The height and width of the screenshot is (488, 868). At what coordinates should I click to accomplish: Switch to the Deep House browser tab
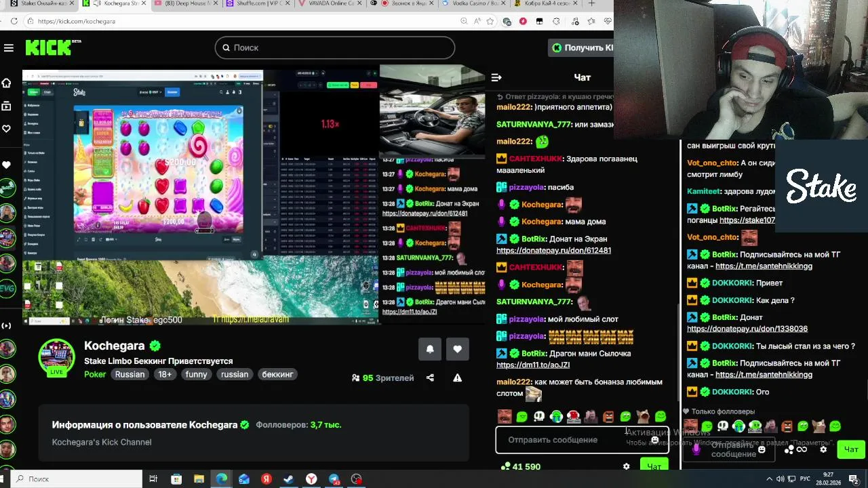coord(186,3)
